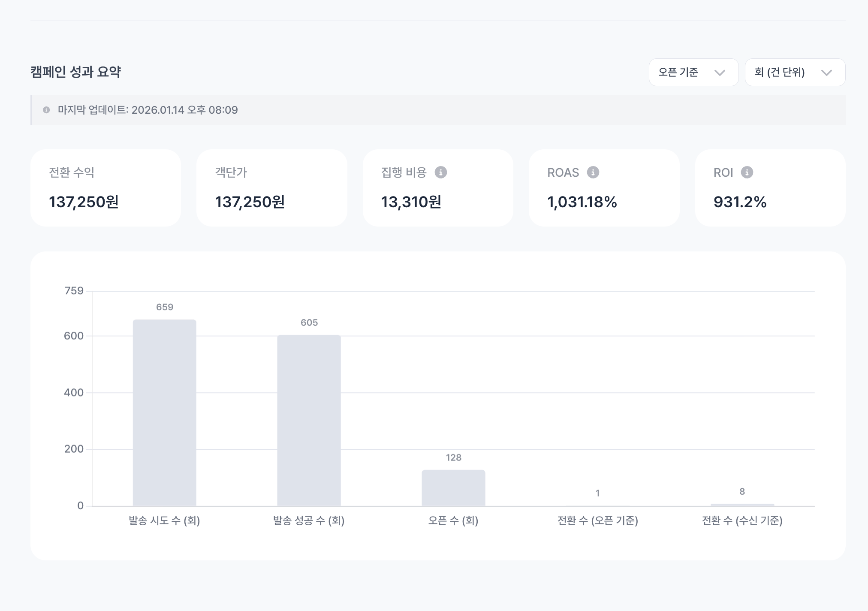Click the 집행 비용 13,310원 value

click(x=411, y=202)
